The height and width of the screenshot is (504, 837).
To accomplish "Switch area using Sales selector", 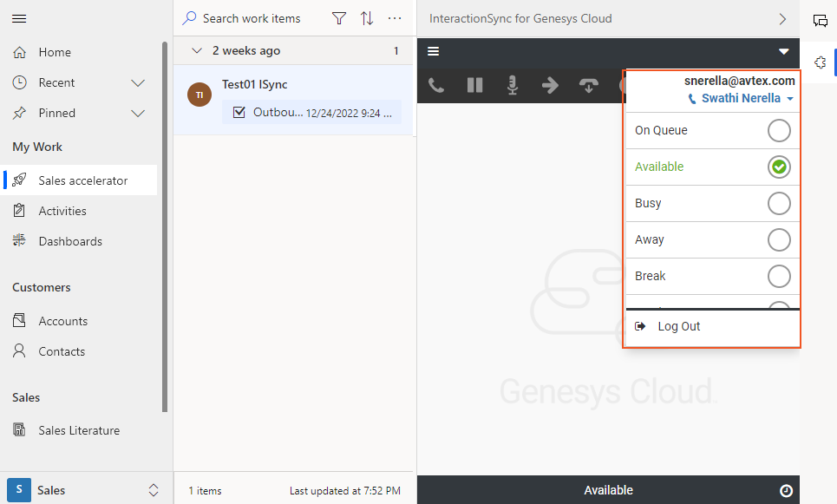I will click(x=87, y=489).
